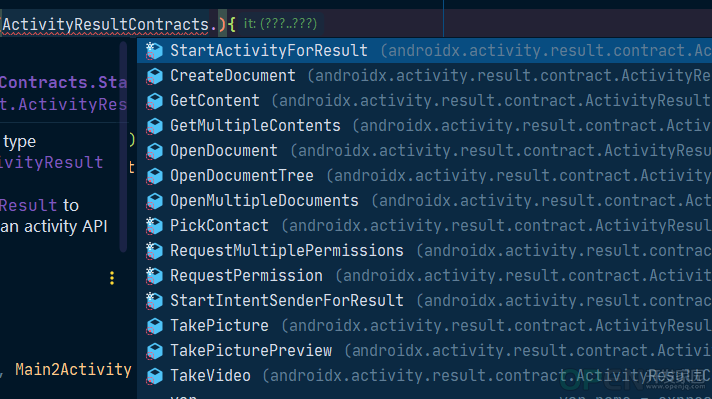Image resolution: width=712 pixels, height=399 pixels.
Task: Select TakeVideo completion suggestion
Action: pyautogui.click(x=425, y=375)
